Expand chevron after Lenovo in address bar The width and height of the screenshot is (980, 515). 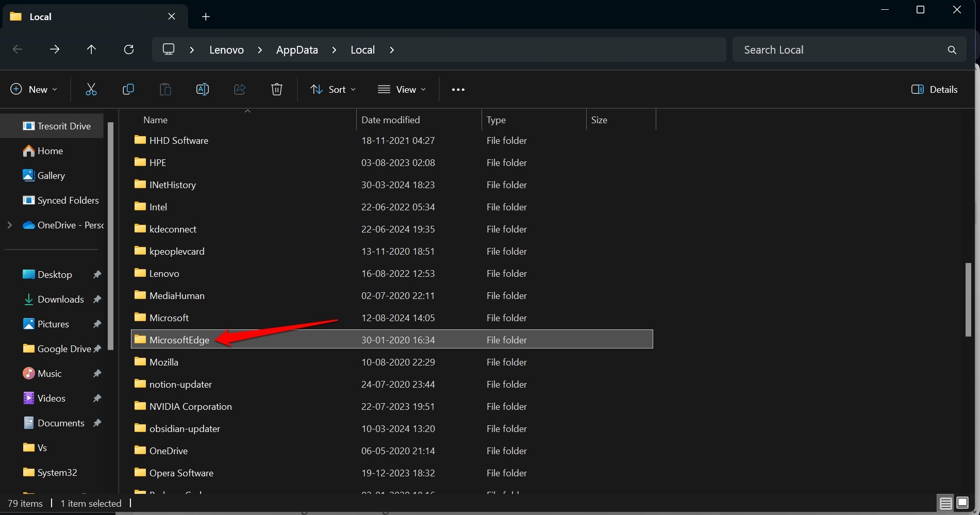pos(260,50)
